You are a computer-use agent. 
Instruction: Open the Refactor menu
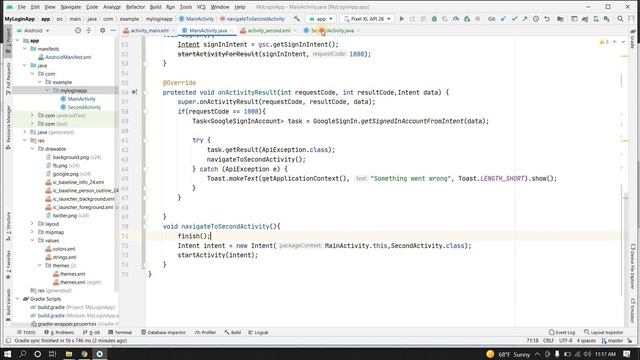[x=135, y=7]
